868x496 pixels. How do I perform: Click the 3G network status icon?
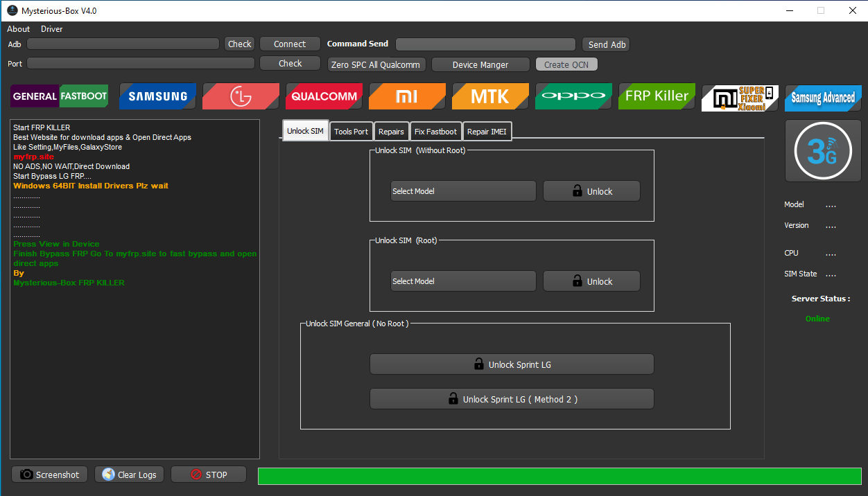pos(823,150)
